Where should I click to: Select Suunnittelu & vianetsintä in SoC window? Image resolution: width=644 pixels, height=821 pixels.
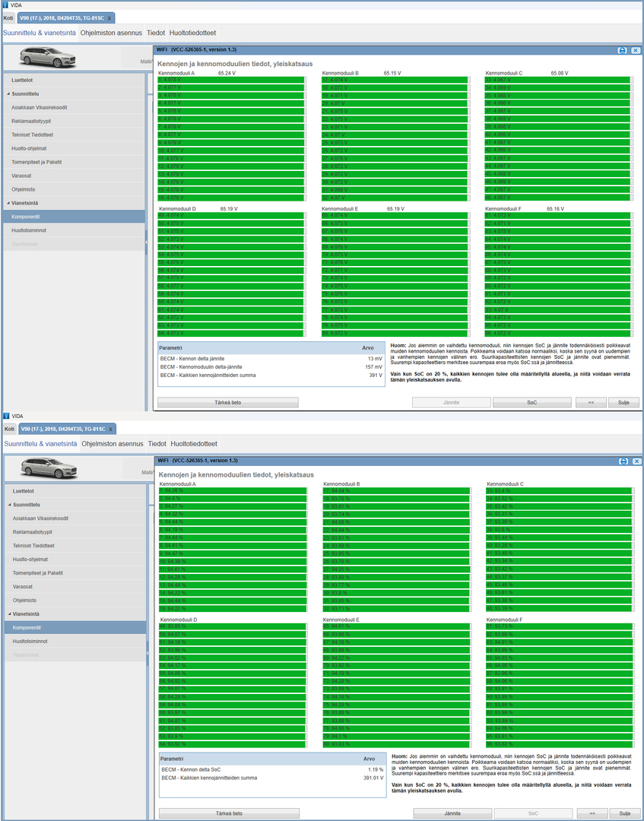click(41, 443)
